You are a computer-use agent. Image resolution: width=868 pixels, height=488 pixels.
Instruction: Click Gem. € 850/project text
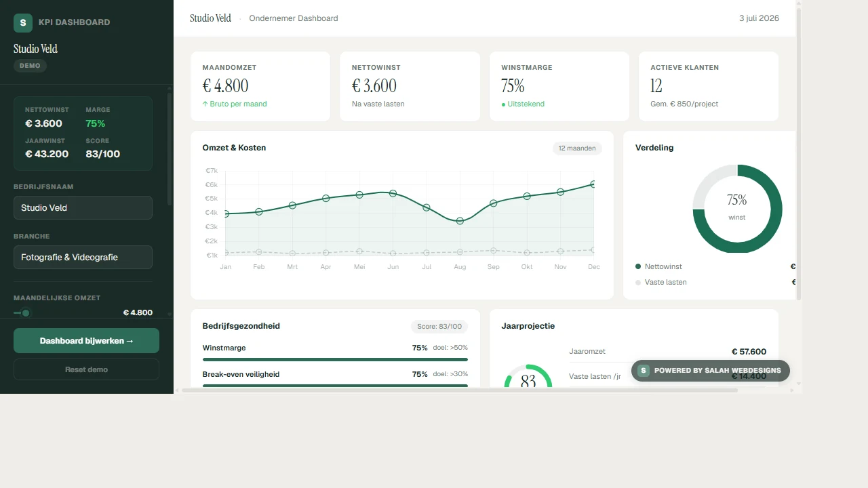pyautogui.click(x=684, y=104)
